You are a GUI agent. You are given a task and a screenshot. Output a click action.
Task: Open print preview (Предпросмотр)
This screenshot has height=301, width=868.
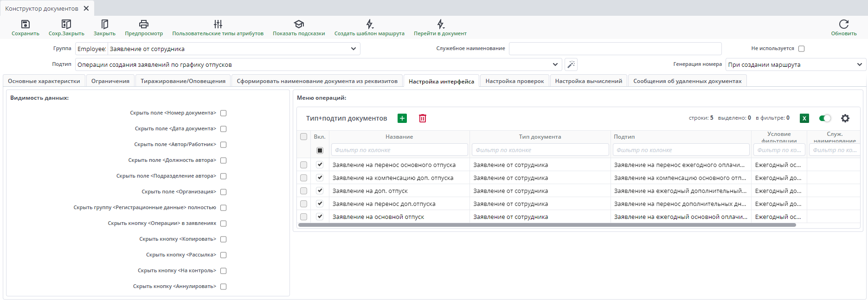pyautogui.click(x=144, y=24)
